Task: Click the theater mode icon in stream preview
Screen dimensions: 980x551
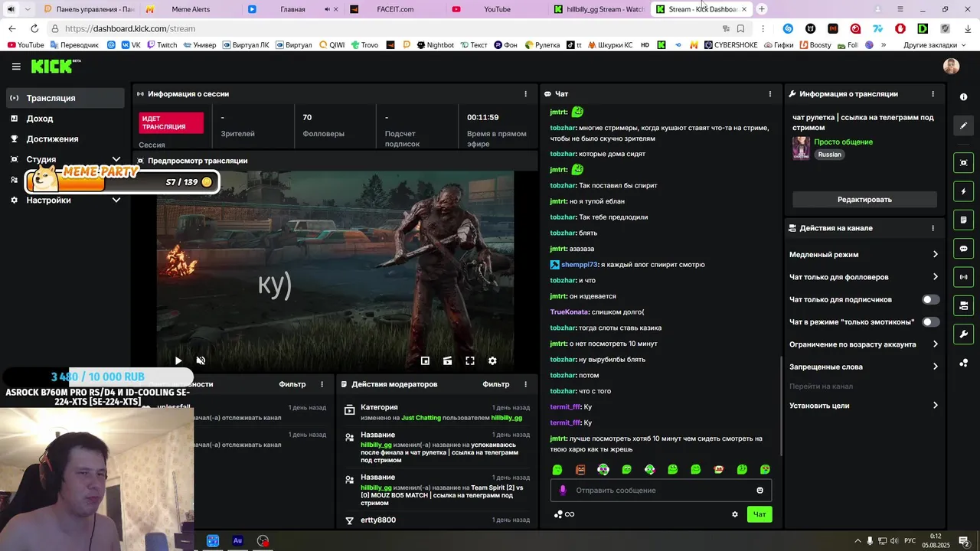Action: (x=448, y=360)
